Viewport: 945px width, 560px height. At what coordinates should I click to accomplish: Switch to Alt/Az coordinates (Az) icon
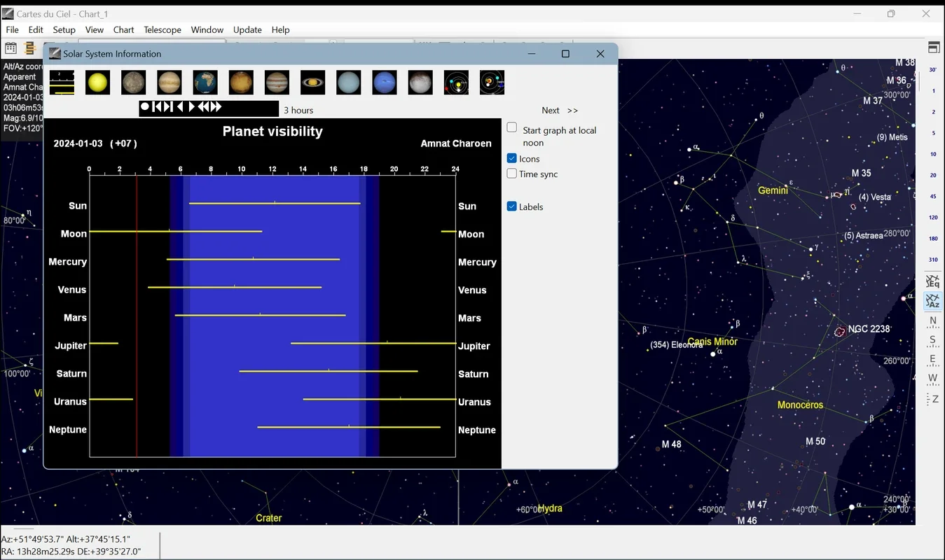click(933, 301)
